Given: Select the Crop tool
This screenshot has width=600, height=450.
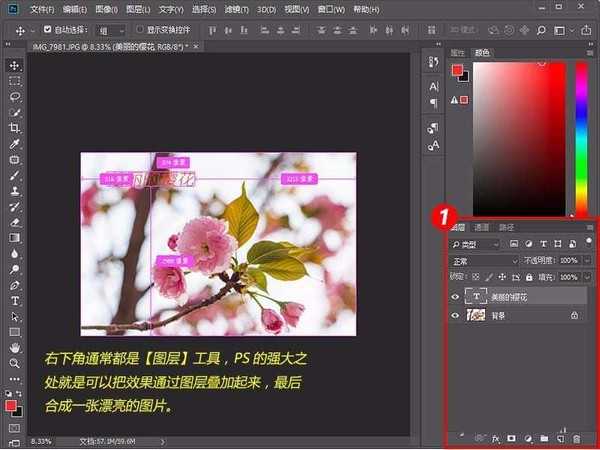Looking at the screenshot, I should tap(15, 129).
